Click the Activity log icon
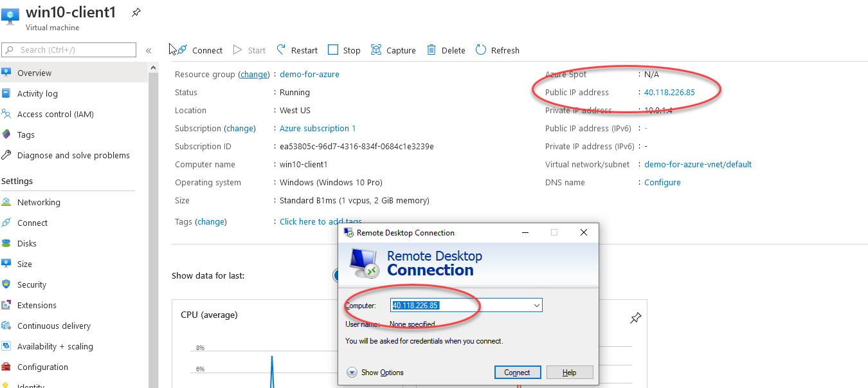This screenshot has width=868, height=388. click(6, 93)
